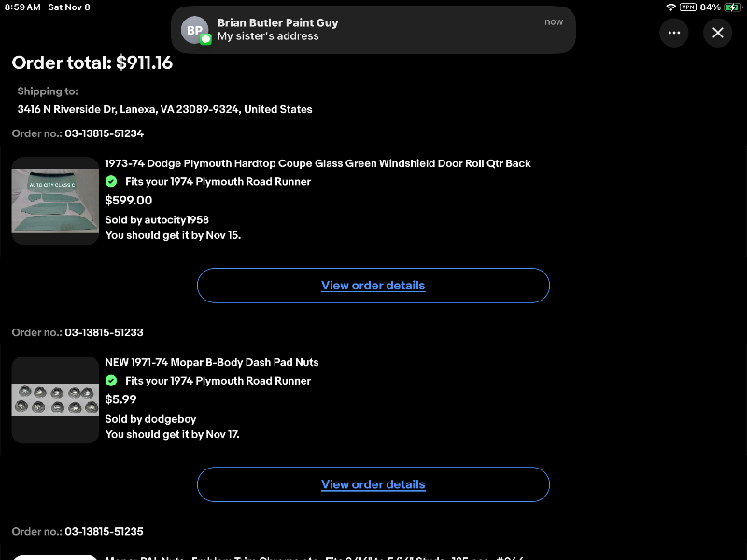Click green checkmark beside Dash Pad Nuts fitment

pos(111,381)
